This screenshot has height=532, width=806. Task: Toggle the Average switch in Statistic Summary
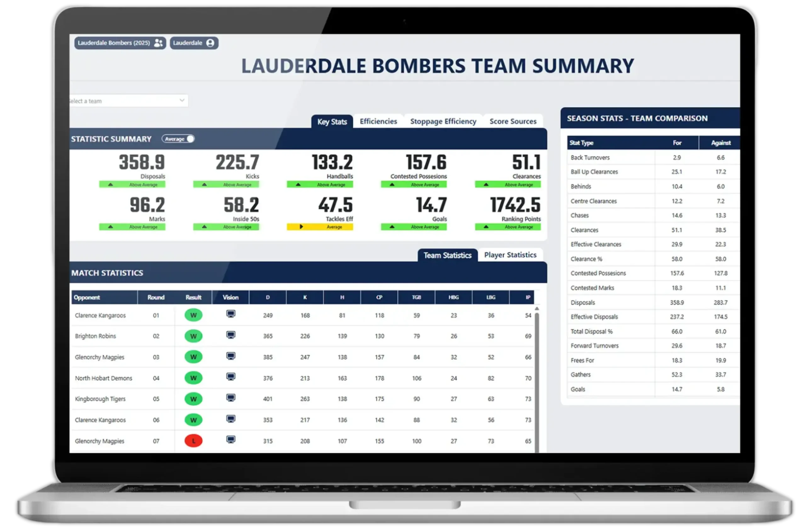point(179,139)
